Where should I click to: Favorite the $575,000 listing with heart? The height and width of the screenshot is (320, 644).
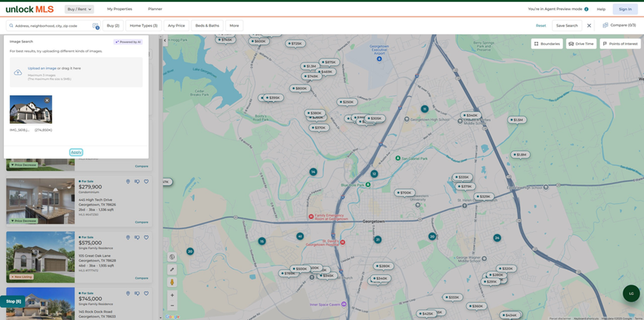[x=146, y=237]
